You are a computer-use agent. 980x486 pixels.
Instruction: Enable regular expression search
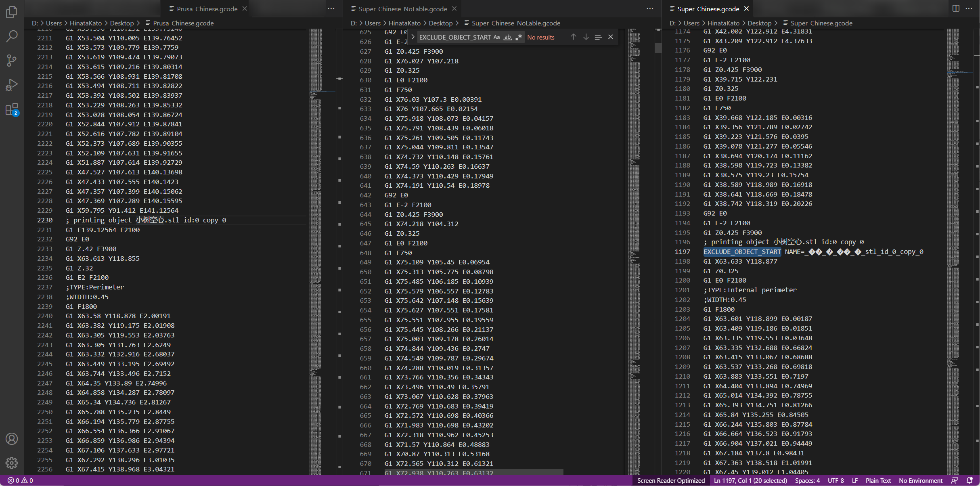(519, 37)
